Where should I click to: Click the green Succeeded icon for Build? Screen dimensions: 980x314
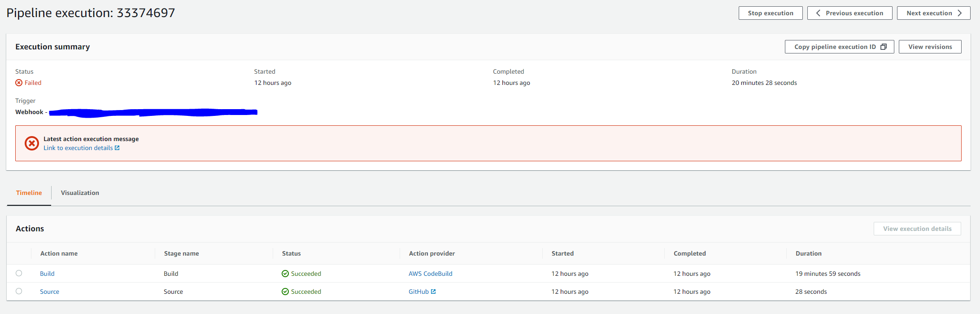285,274
